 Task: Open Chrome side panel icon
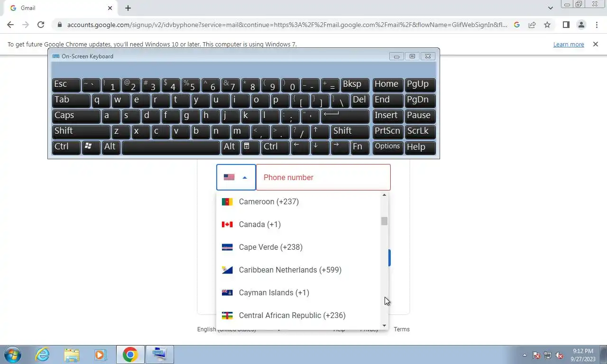tap(566, 25)
